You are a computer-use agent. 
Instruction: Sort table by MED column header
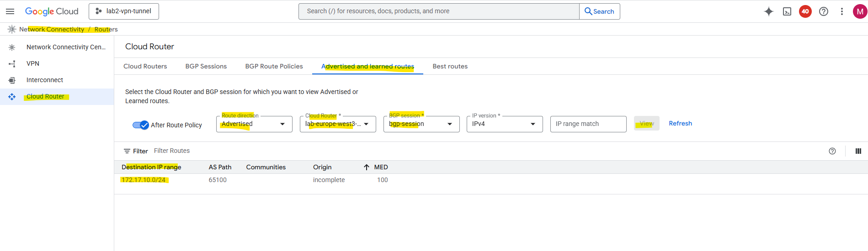380,167
